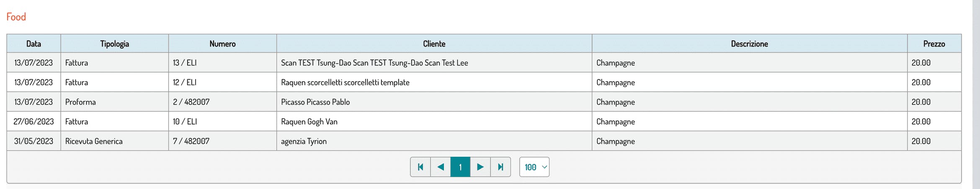Go to the first page of results
This screenshot has width=980, height=189.
[x=420, y=167]
